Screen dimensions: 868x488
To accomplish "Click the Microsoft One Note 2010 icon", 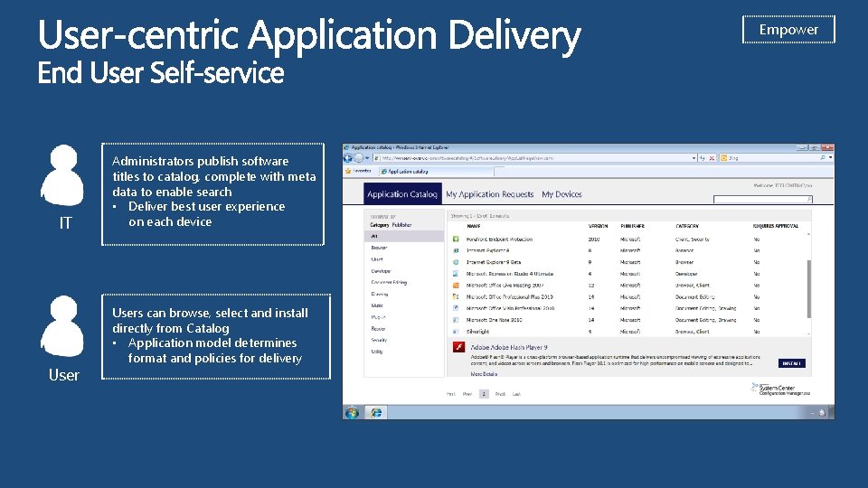I will (x=456, y=320).
